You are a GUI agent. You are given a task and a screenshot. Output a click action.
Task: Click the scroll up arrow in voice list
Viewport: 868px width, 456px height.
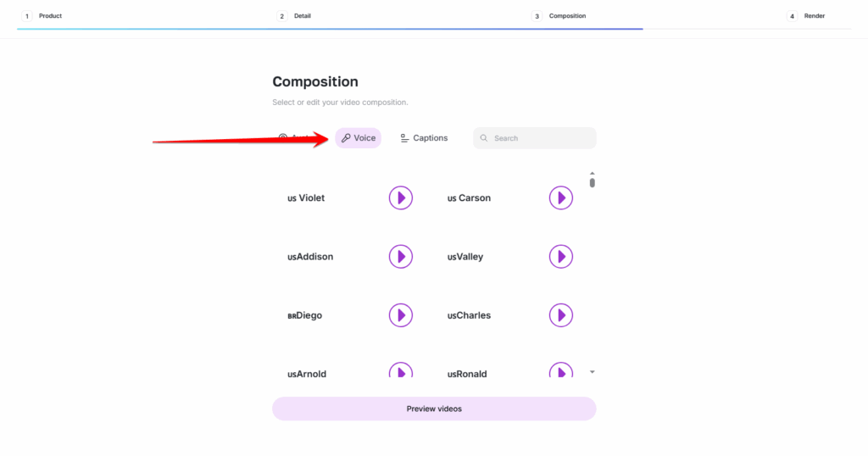point(593,173)
